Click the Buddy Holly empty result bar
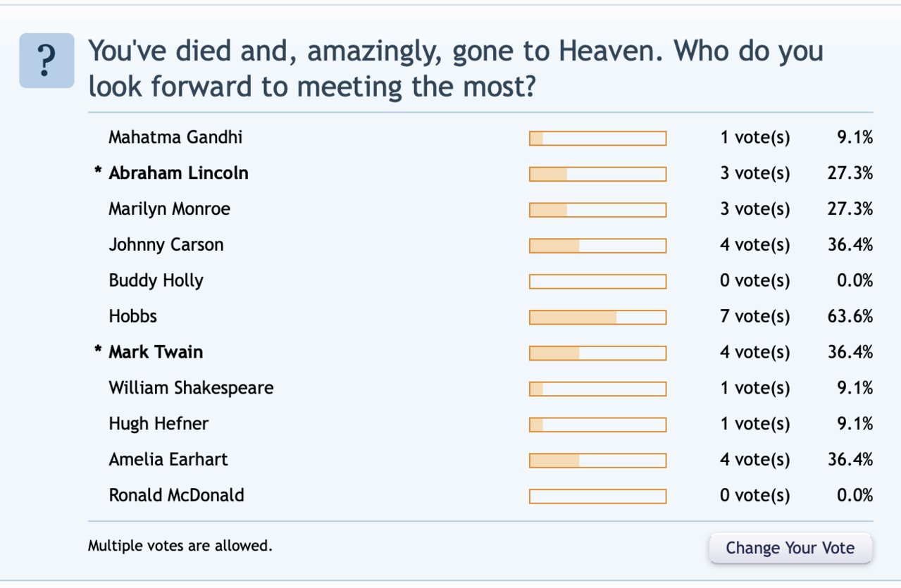Image resolution: width=901 pixels, height=588 pixels. (597, 281)
